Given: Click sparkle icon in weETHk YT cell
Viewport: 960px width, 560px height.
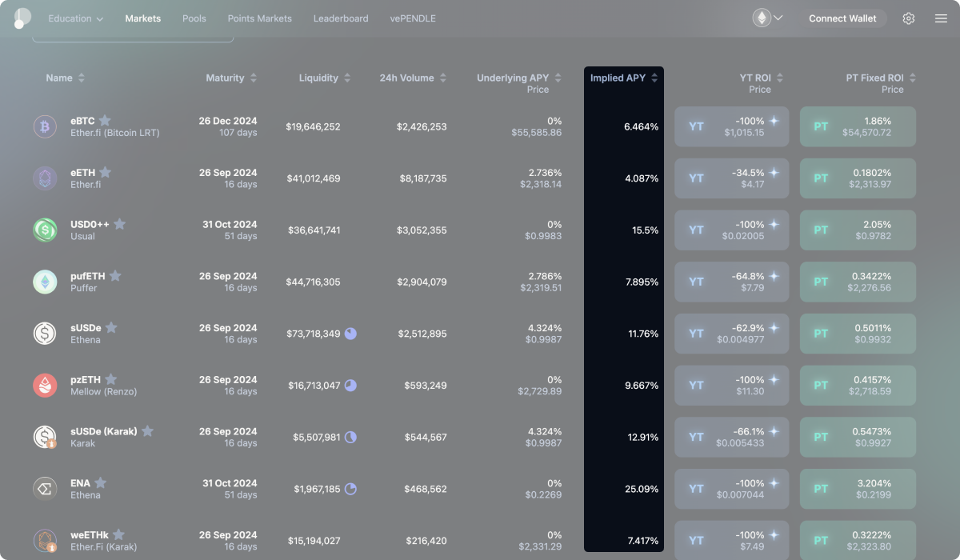Looking at the screenshot, I should [774, 535].
